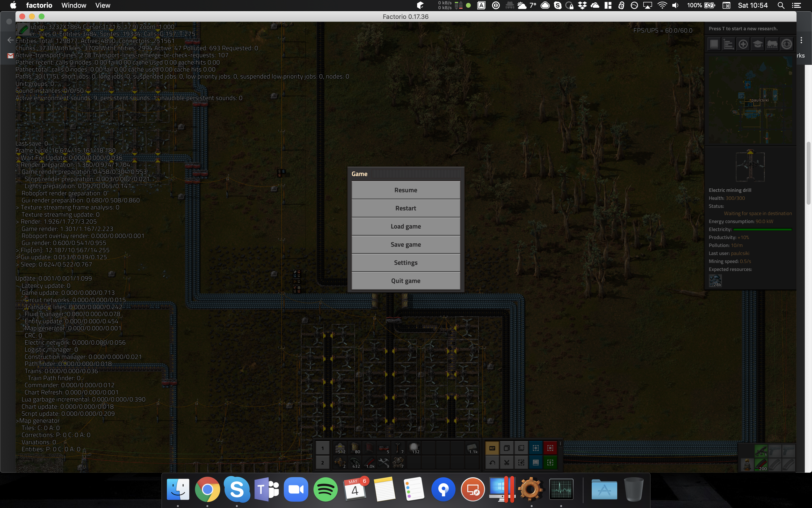Pick the electric pole slot showing 7

(x=398, y=448)
